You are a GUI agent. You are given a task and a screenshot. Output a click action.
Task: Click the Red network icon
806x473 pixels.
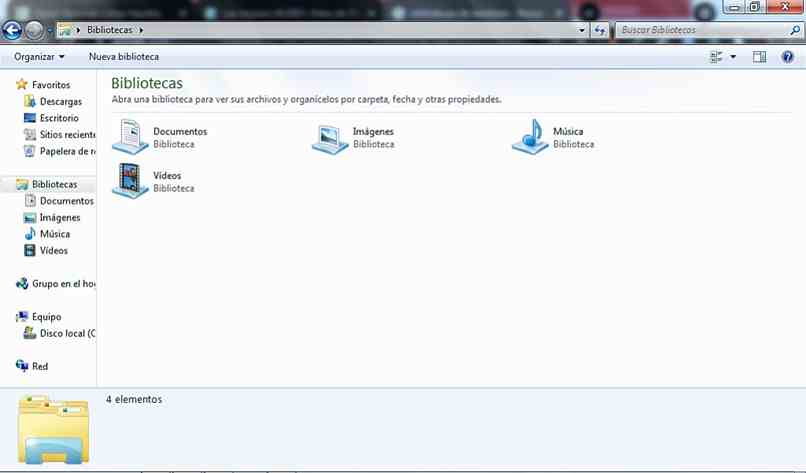click(x=22, y=366)
